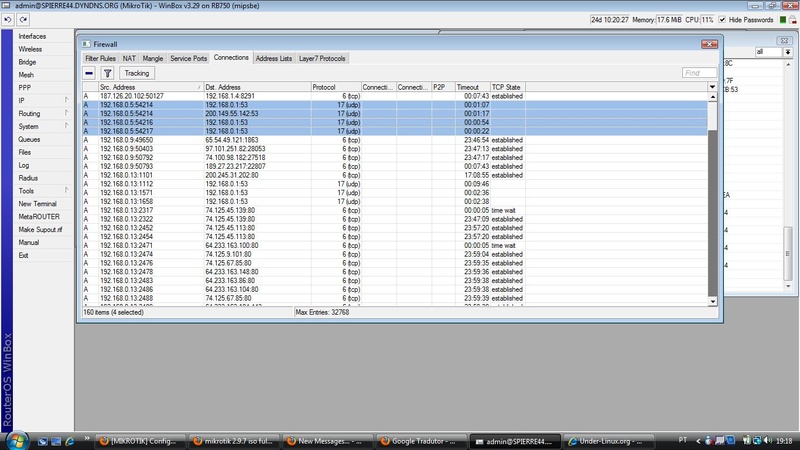Viewport: 800px width, 450px height.
Task: Expand the System submenu arrow
Action: tap(66, 126)
